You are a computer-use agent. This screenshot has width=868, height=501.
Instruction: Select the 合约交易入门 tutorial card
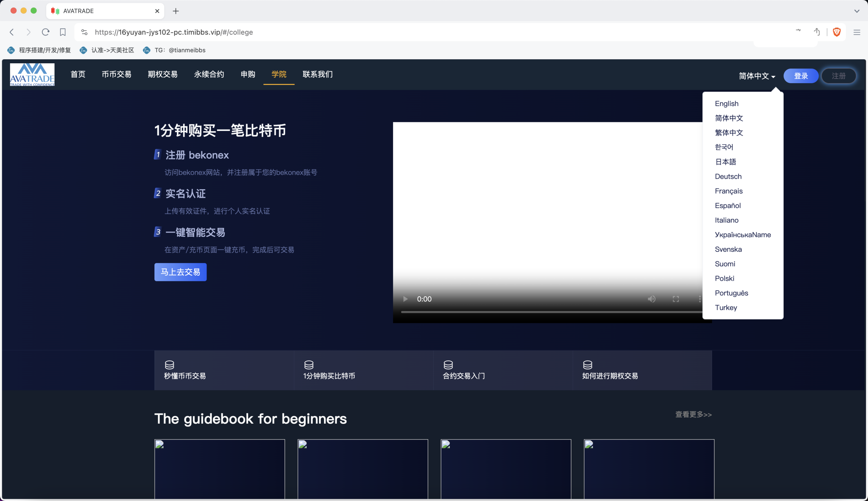503,370
